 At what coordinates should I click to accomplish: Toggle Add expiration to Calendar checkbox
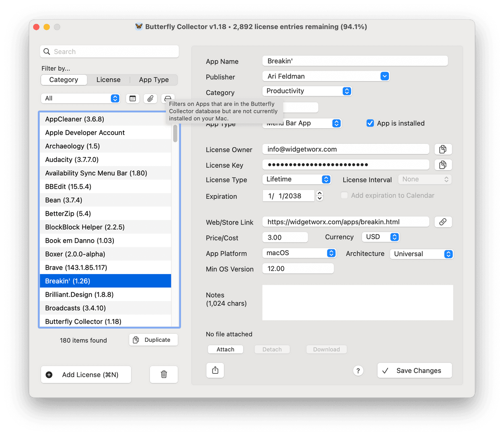coord(344,196)
